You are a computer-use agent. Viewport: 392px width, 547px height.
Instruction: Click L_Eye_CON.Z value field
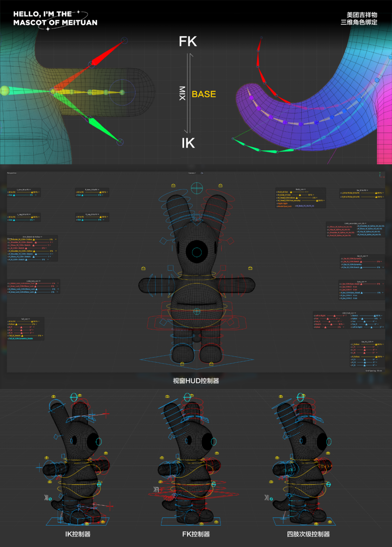(x=355, y=287)
